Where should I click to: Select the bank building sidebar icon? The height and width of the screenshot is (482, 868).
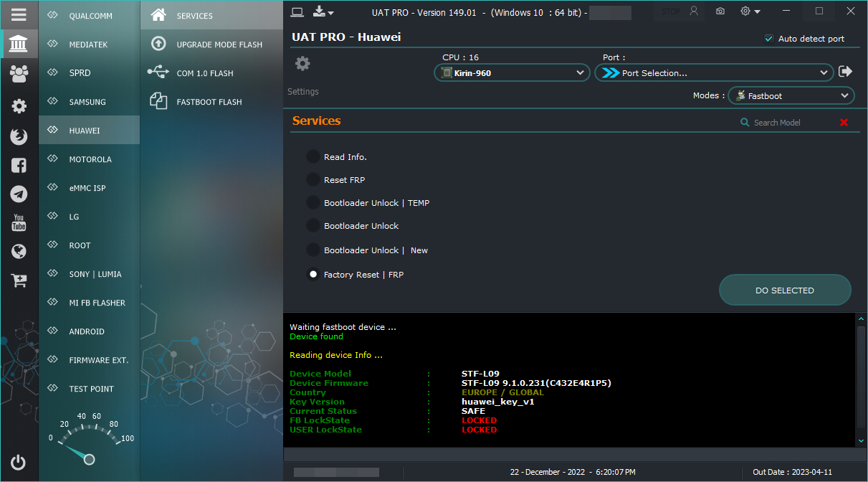tap(19, 44)
